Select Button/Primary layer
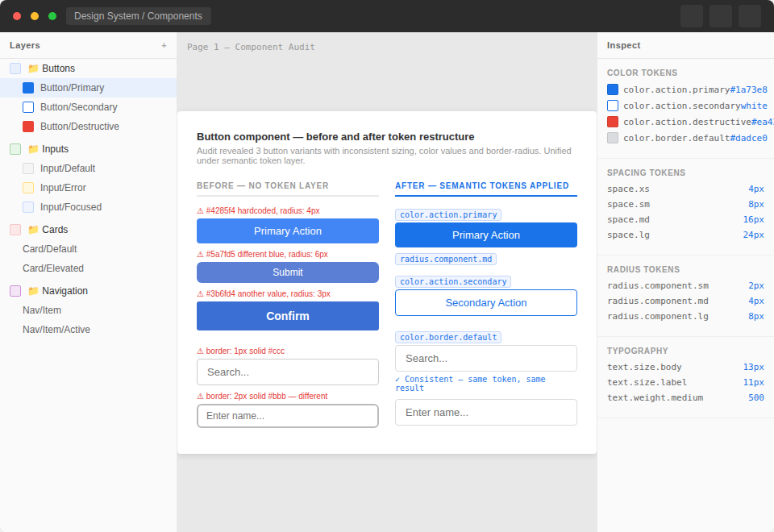 point(89,88)
